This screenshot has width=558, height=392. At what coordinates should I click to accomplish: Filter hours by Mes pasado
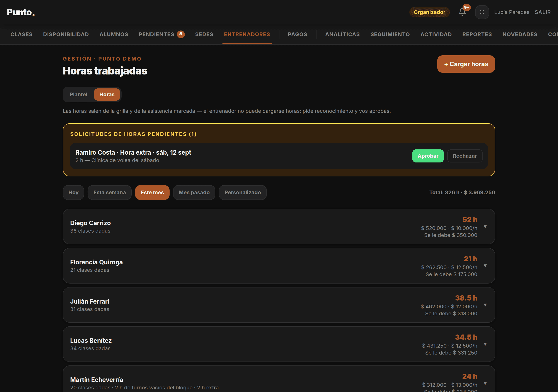pyautogui.click(x=194, y=192)
